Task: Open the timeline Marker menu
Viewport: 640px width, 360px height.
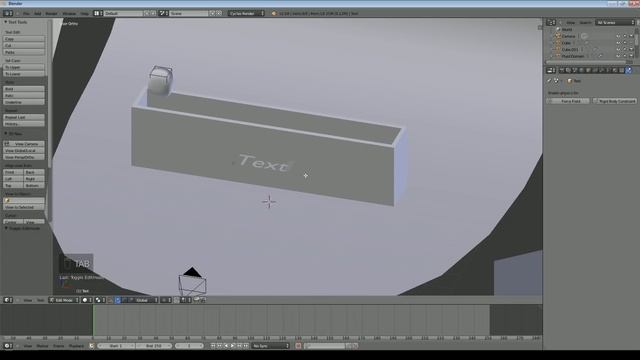Action: pyautogui.click(x=42, y=346)
